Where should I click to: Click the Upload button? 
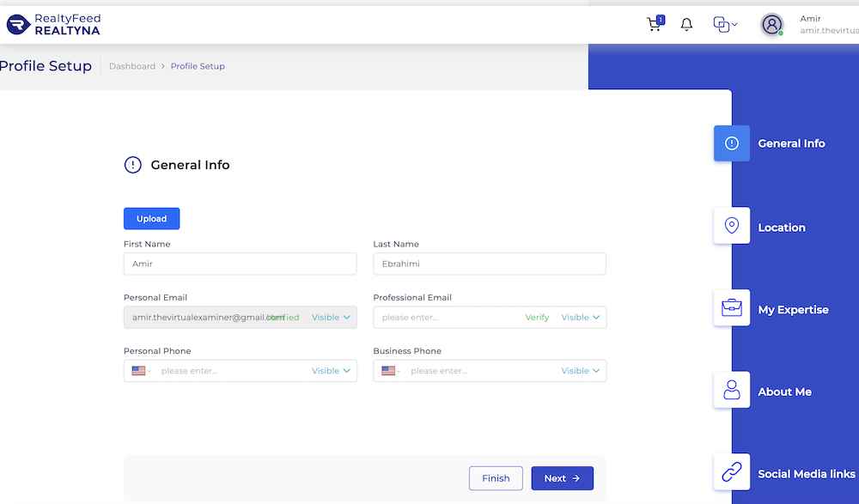[x=152, y=219]
